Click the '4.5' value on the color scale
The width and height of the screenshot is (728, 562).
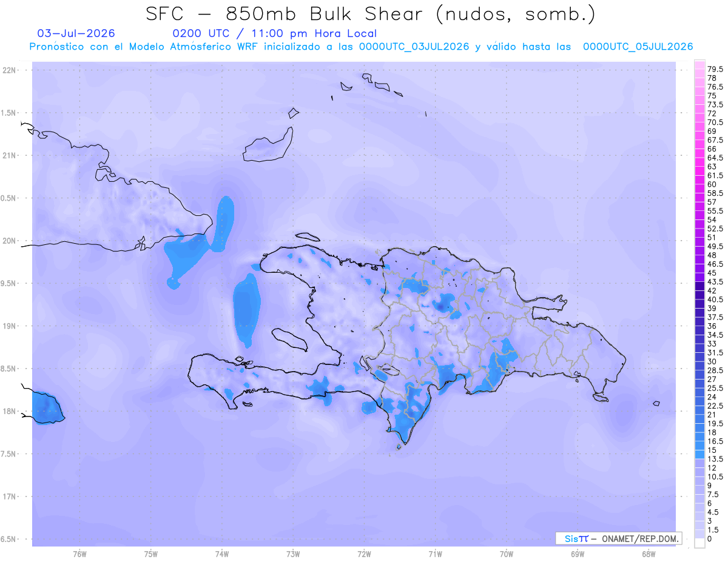[713, 512]
